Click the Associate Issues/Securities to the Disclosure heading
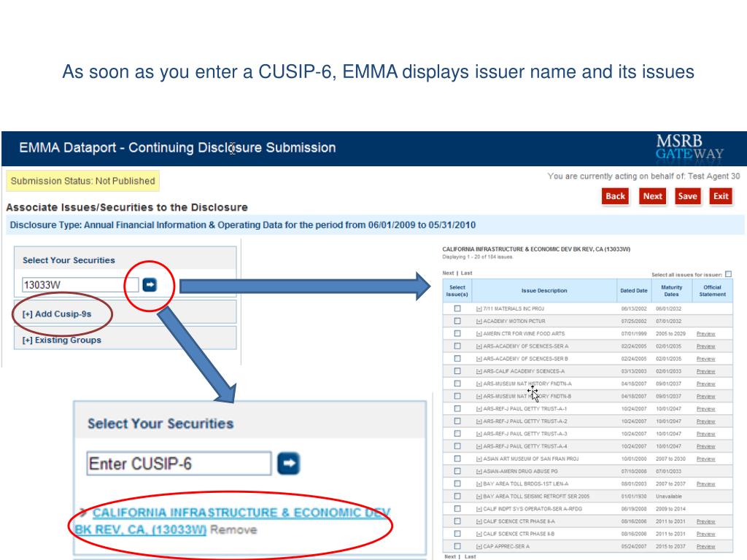The height and width of the screenshot is (560, 747). [127, 207]
